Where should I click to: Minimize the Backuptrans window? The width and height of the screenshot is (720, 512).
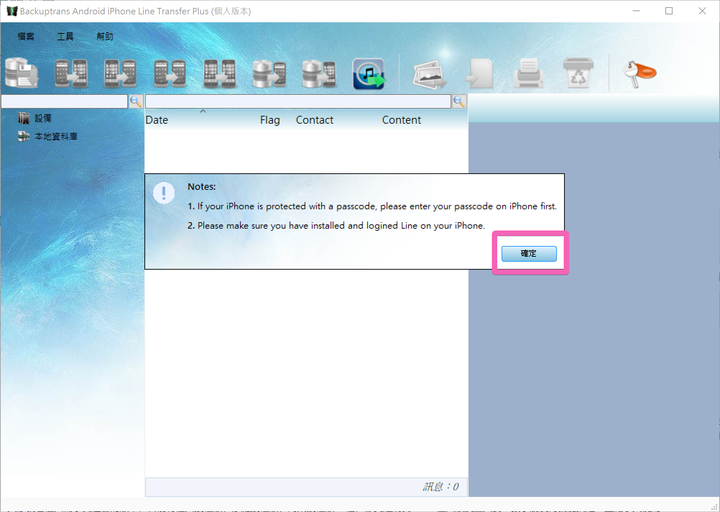click(x=636, y=11)
